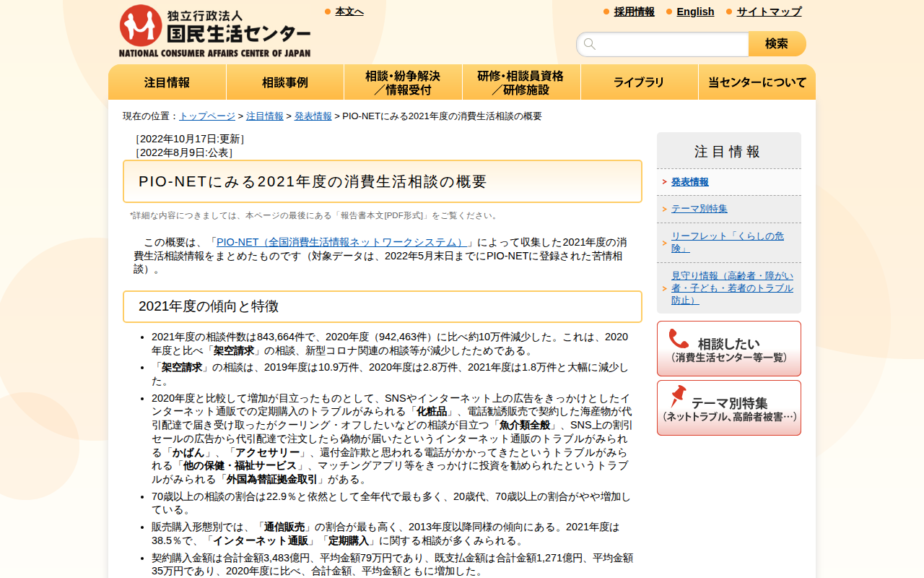The image size is (924, 578).
Task: Open the ライブラリ navigation tab
Action: [x=640, y=82]
